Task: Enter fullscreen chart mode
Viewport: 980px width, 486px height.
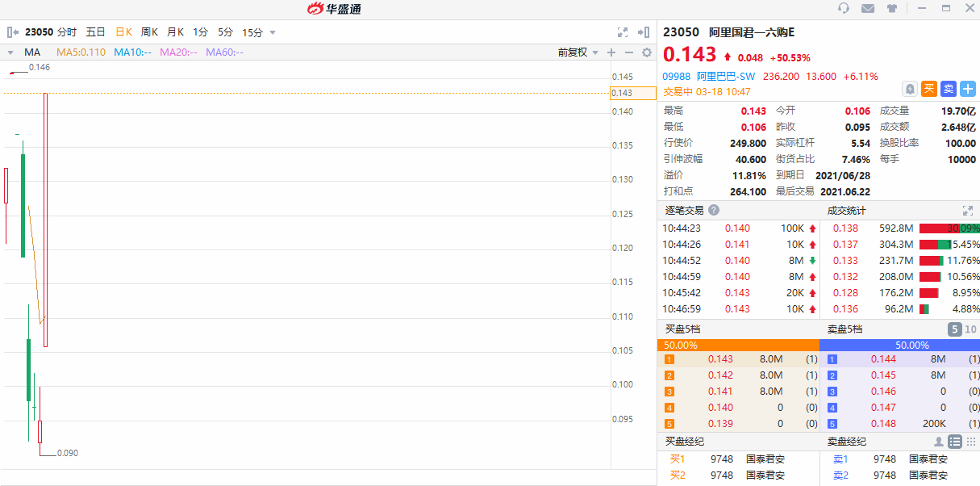Action: (x=623, y=32)
